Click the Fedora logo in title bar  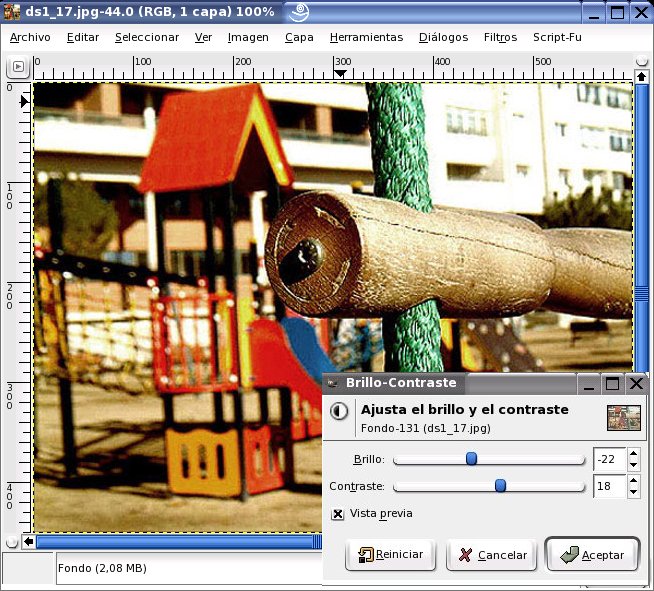pos(299,13)
